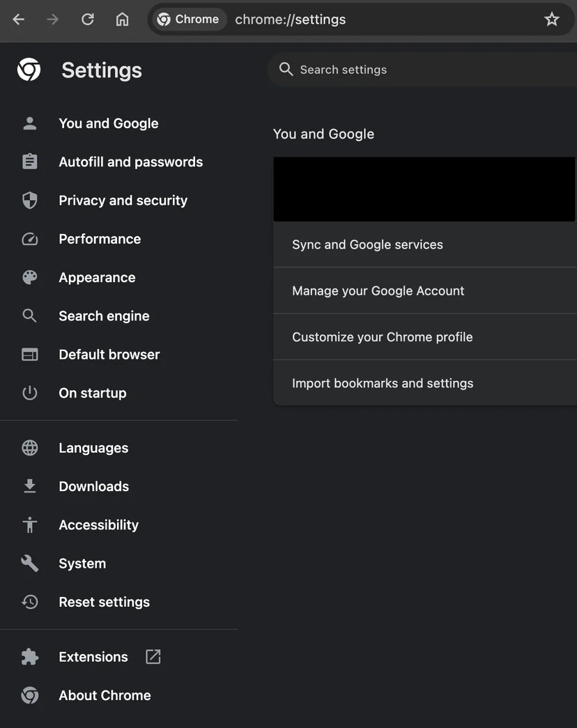This screenshot has width=577, height=728.
Task: Click into the Search settings field
Action: point(423,70)
